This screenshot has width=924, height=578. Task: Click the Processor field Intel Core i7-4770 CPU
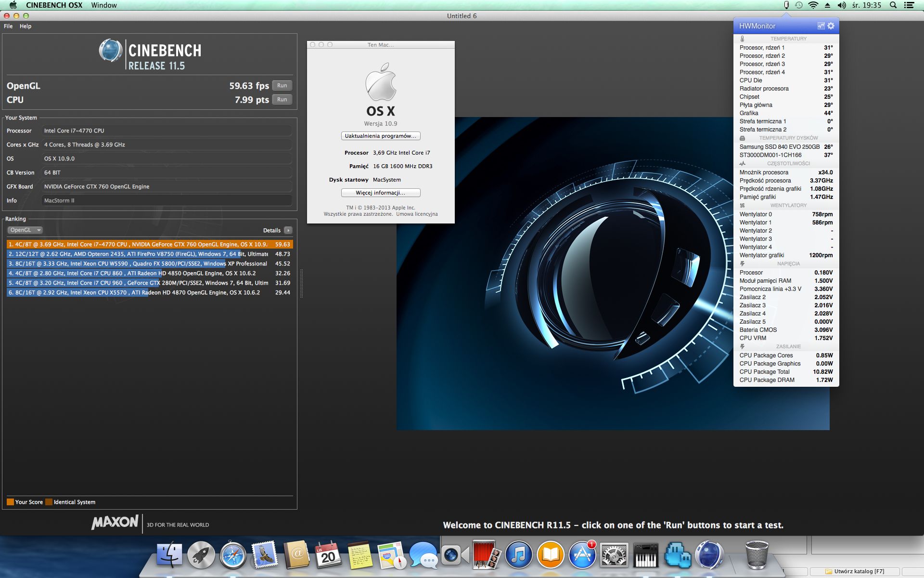pos(167,131)
